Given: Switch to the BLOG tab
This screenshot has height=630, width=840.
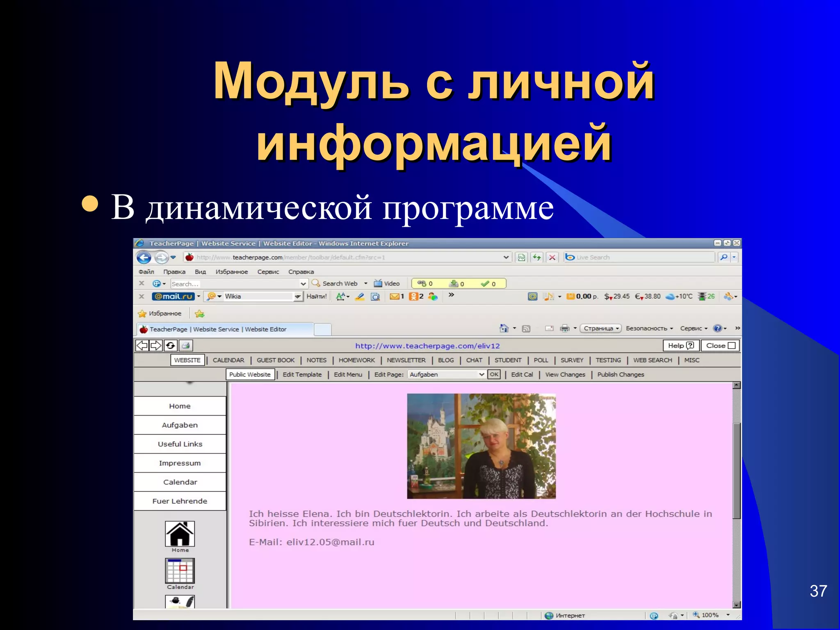Looking at the screenshot, I should (x=446, y=360).
